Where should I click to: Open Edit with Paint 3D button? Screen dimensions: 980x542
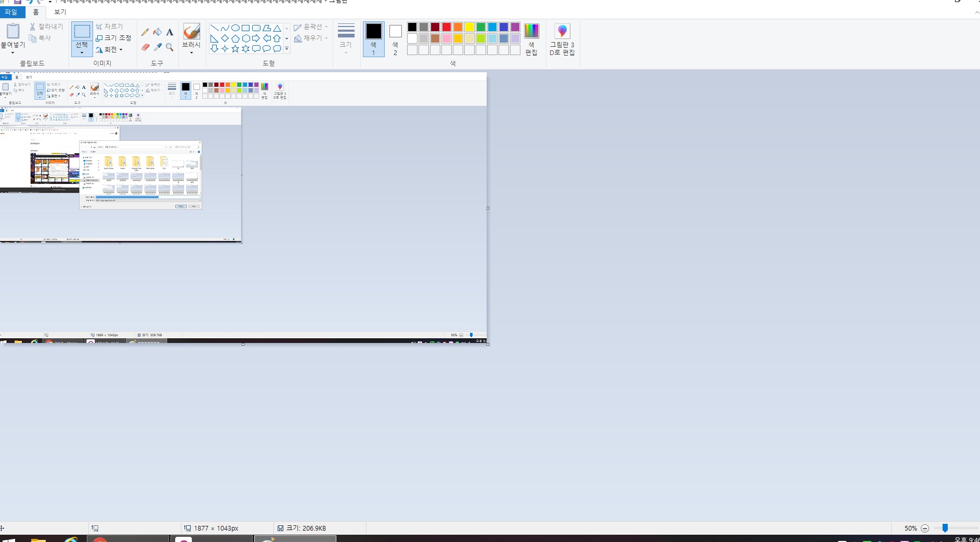click(x=562, y=39)
